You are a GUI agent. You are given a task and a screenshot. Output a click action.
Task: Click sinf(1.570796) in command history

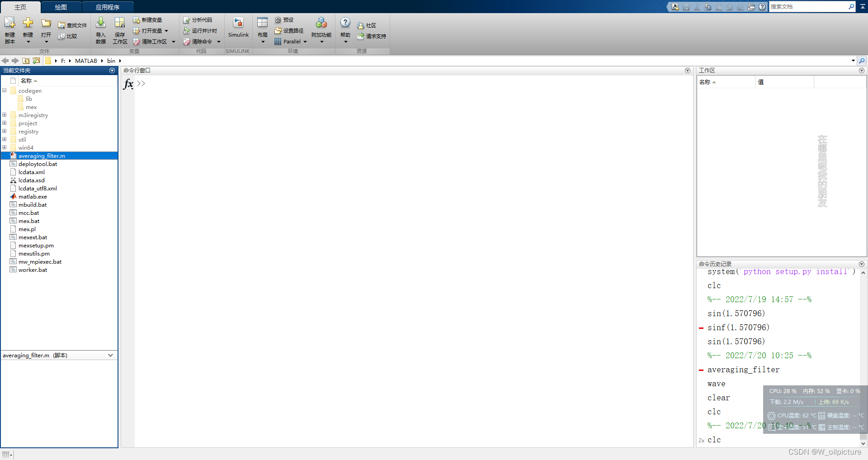tap(738, 327)
